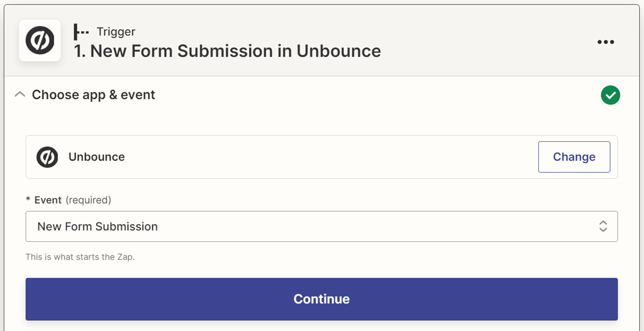
Task: Collapse the Choose app & event chevron
Action: (20, 95)
